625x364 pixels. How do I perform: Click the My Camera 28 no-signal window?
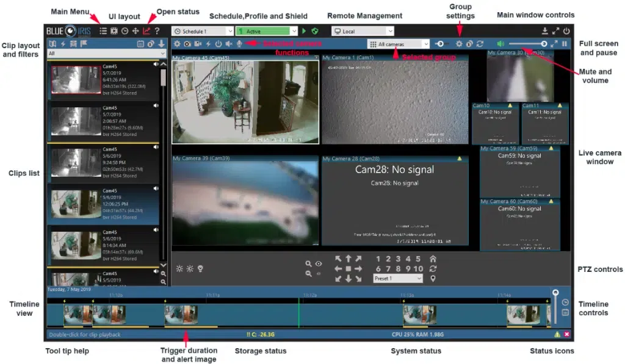[395, 201]
